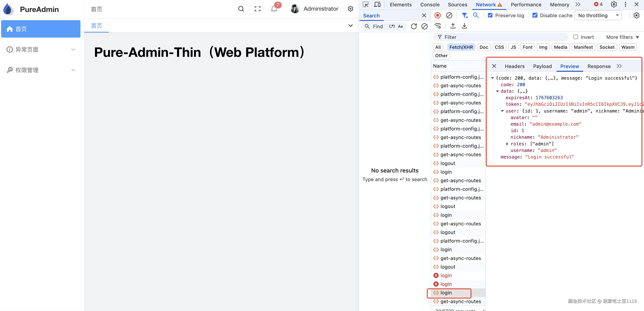Uncheck the Preserve log checkbox
Image resolution: width=644 pixels, height=311 pixels.
point(490,16)
